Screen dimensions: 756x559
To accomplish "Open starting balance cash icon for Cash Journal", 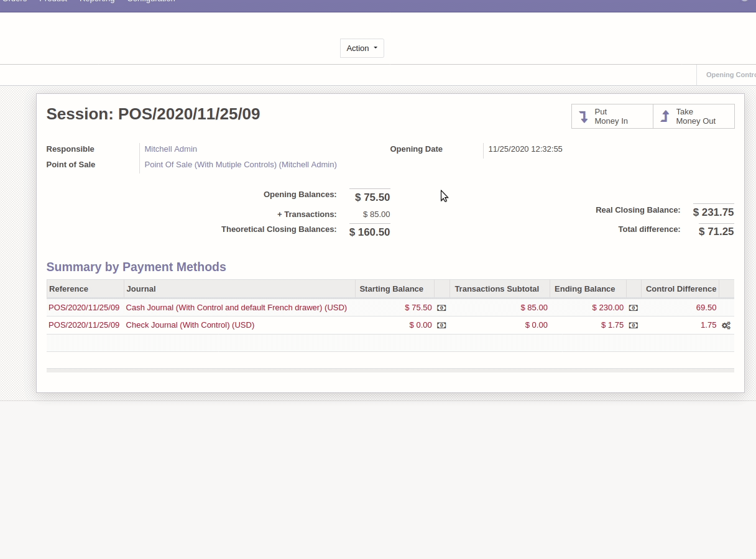I will coord(441,308).
